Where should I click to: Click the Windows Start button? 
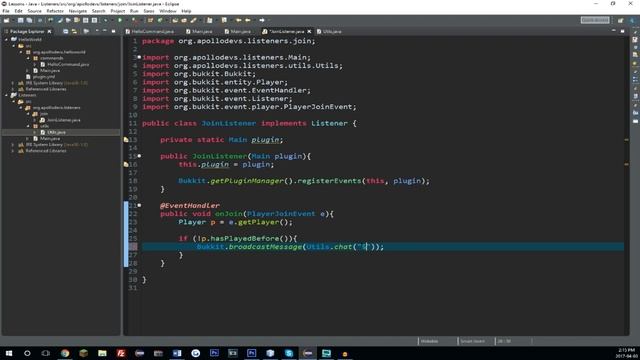click(x=9, y=353)
